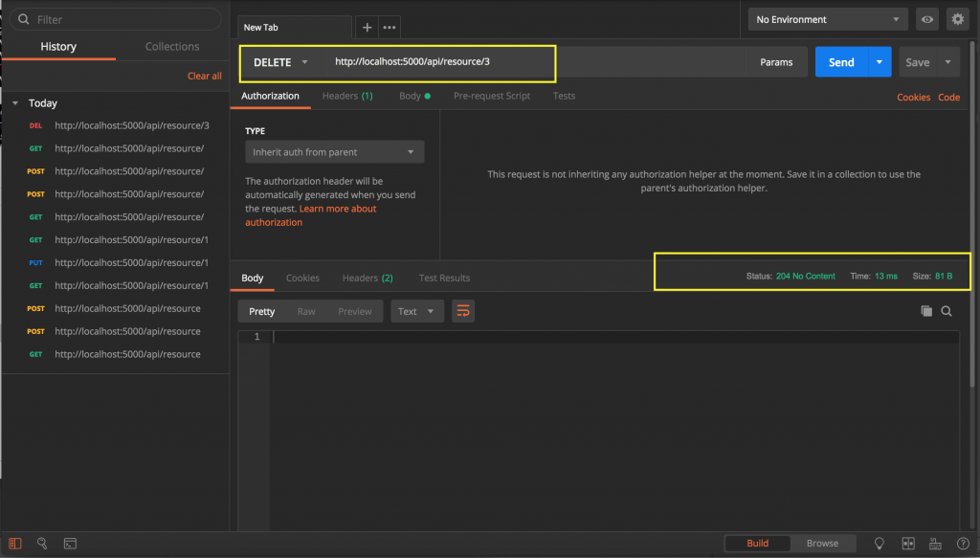Open the Postman console icon
This screenshot has width=980, height=558.
tap(70, 544)
